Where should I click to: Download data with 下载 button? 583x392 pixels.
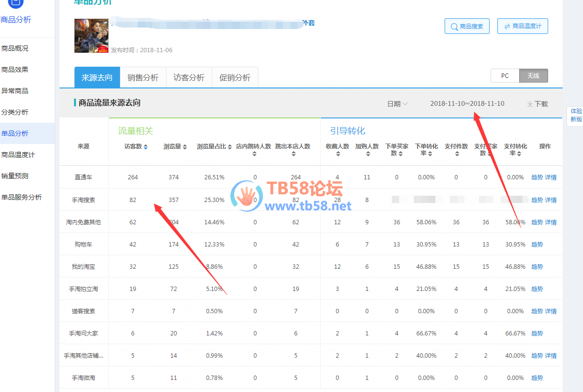[538, 103]
